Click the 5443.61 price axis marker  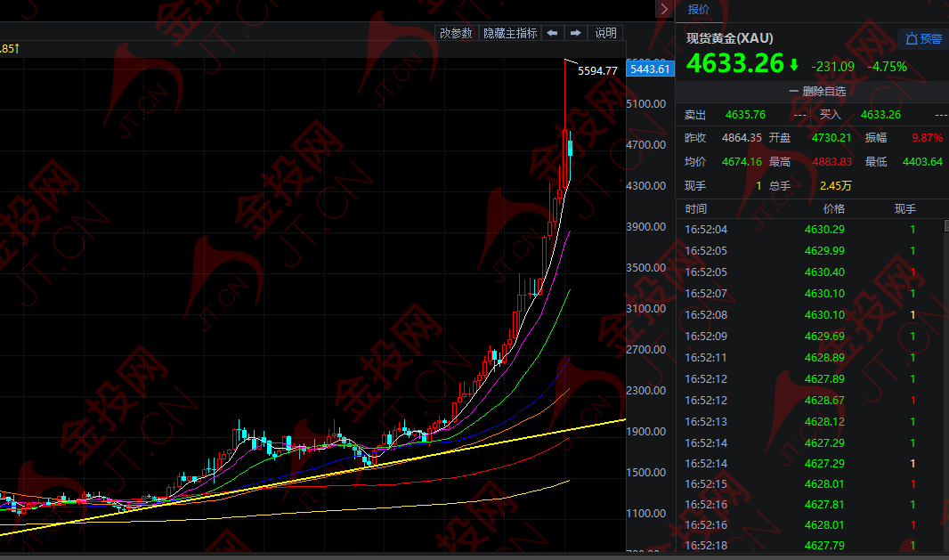[x=649, y=69]
